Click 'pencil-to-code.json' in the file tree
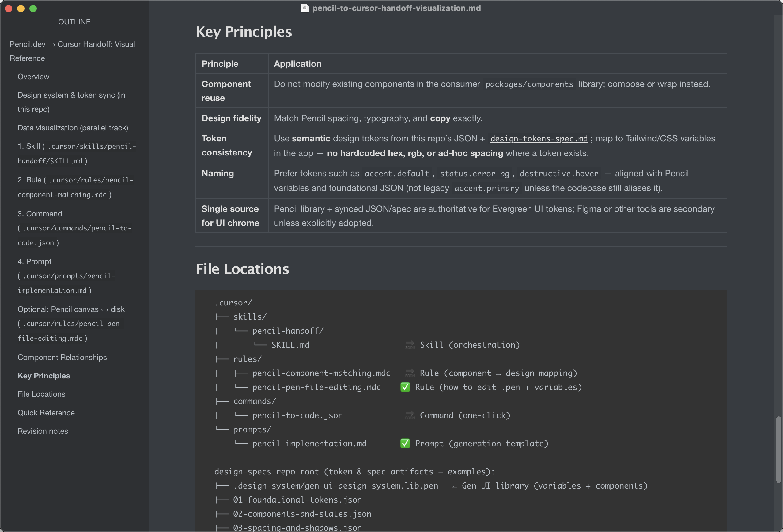 297,415
